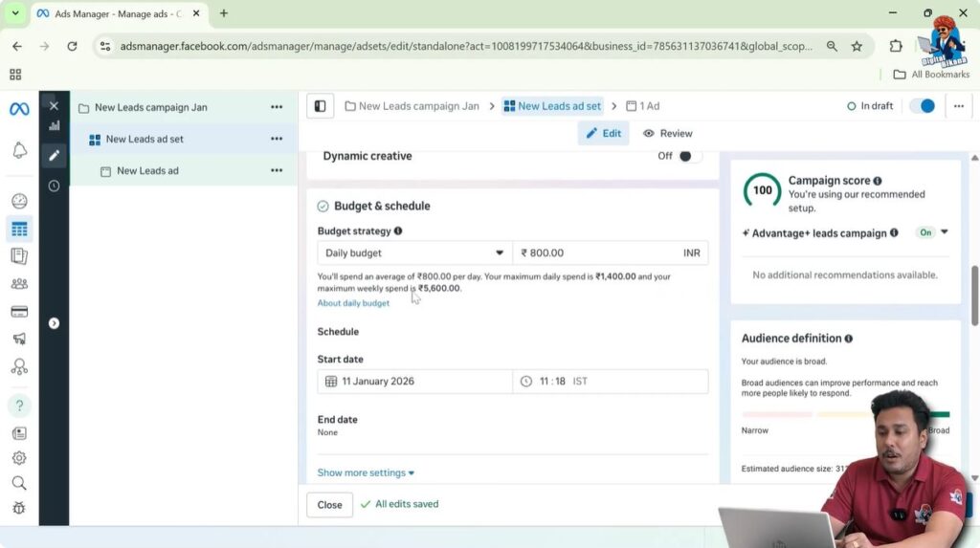980x548 pixels.
Task: Open the chart view icon in dark strip
Action: (55, 125)
